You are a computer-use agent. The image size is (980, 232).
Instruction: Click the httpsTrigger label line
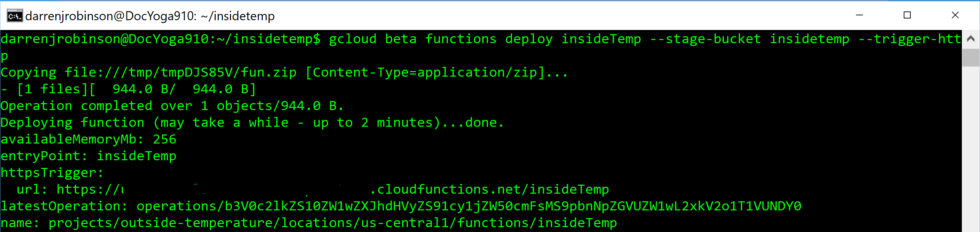tap(52, 173)
